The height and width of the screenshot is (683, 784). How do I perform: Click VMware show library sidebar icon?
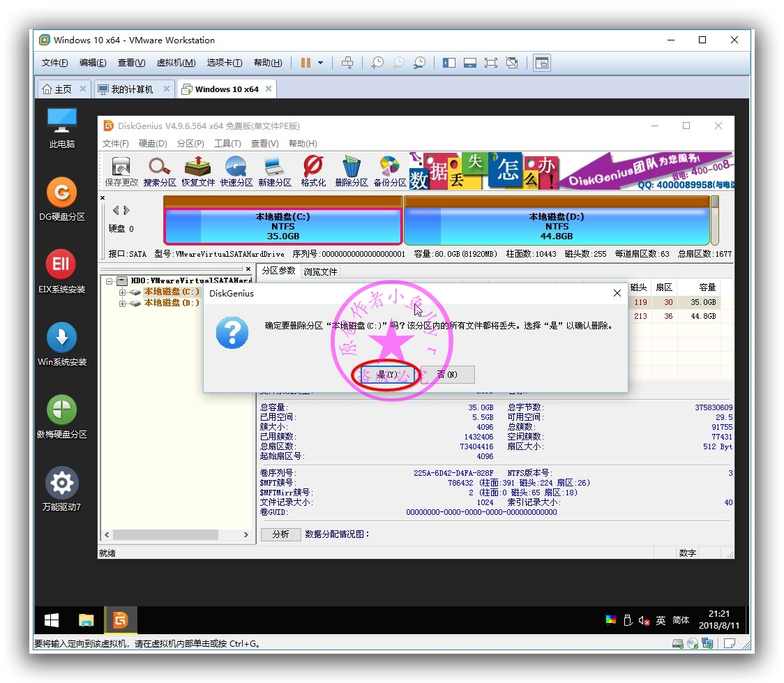(449, 63)
